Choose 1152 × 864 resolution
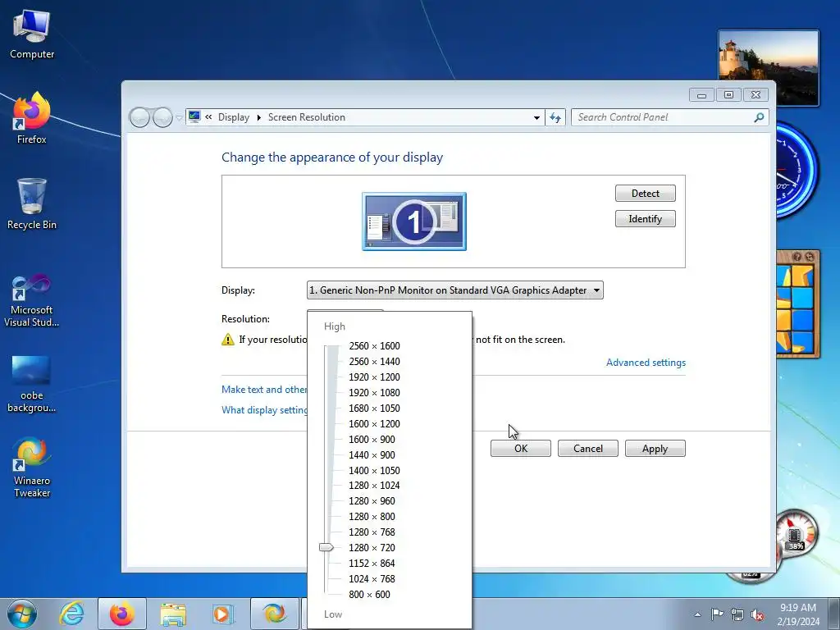The width and height of the screenshot is (840, 630). (x=372, y=563)
